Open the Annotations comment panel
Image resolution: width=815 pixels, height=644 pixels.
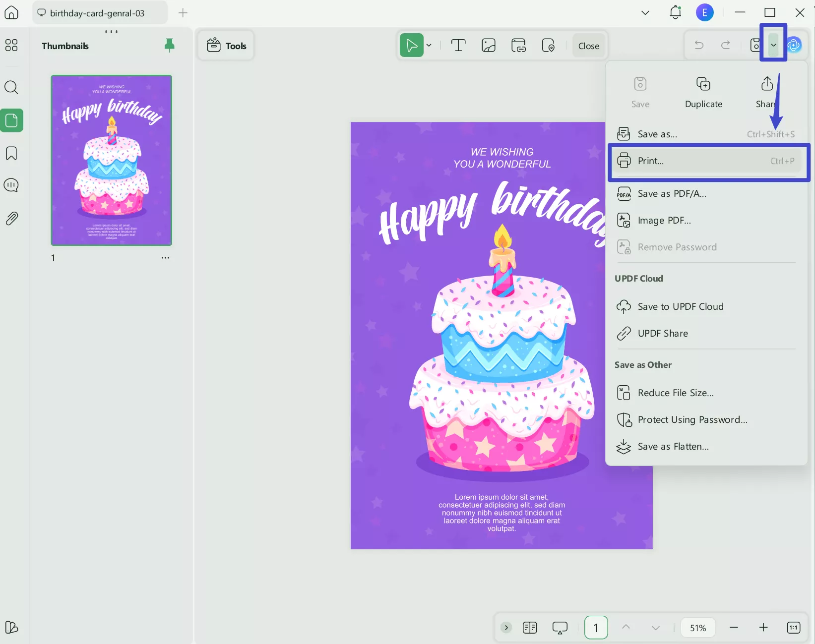tap(11, 185)
